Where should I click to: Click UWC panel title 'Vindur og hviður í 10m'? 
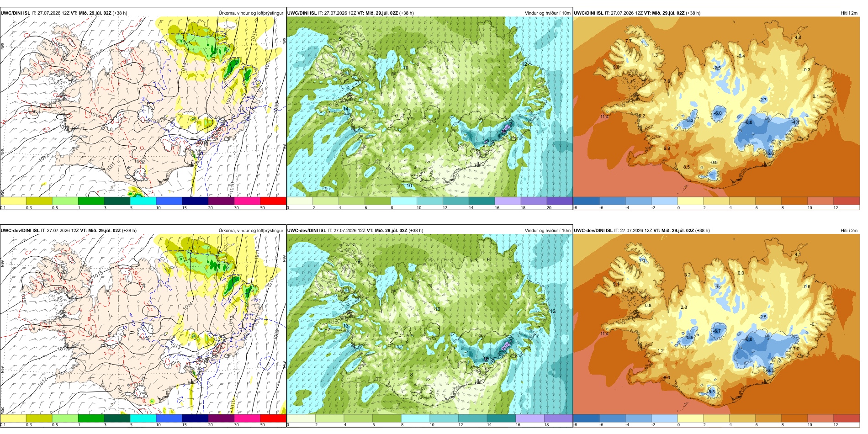point(547,13)
